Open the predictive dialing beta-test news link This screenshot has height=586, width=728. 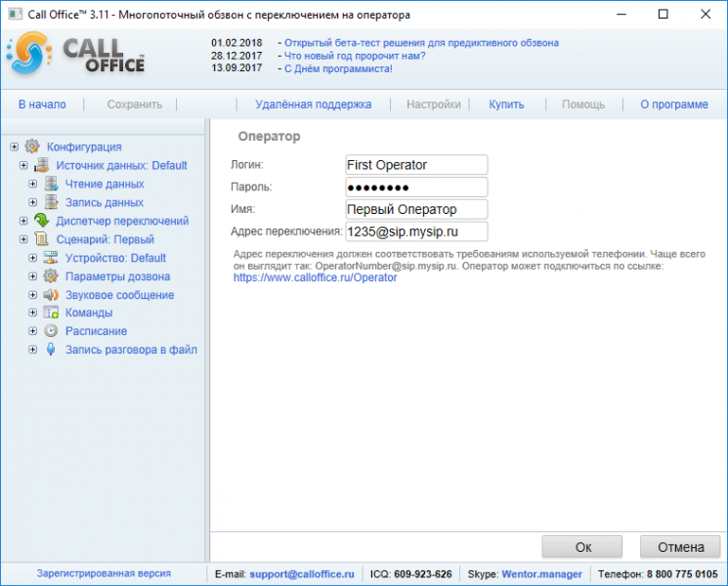click(x=421, y=43)
